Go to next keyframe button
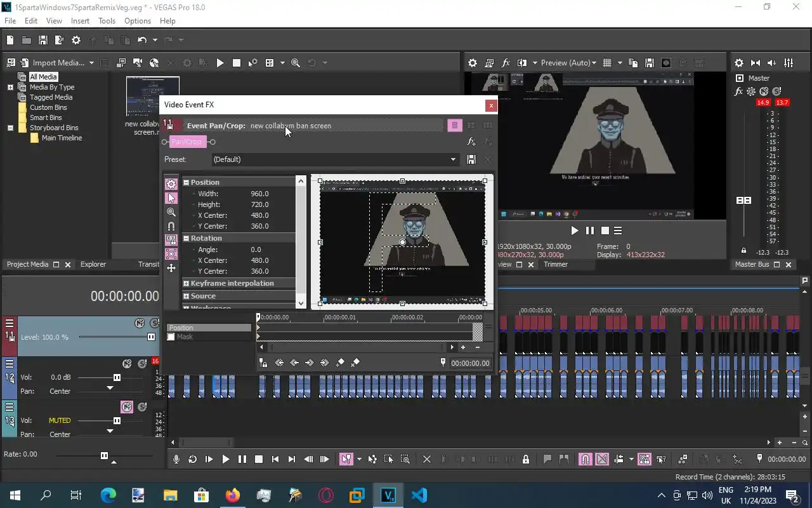The height and width of the screenshot is (508, 812). (x=310, y=363)
